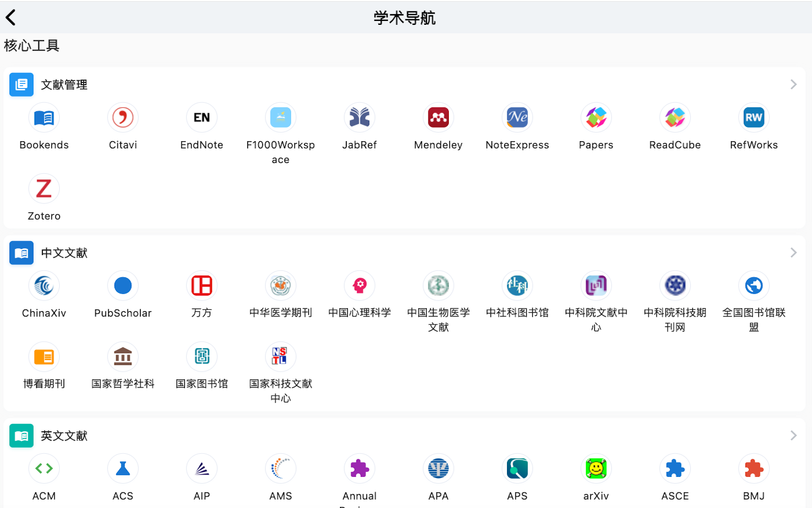Screen dimensions: 812x508
Task: Open the 全国图书馆联盟 icon
Action: [x=754, y=286]
